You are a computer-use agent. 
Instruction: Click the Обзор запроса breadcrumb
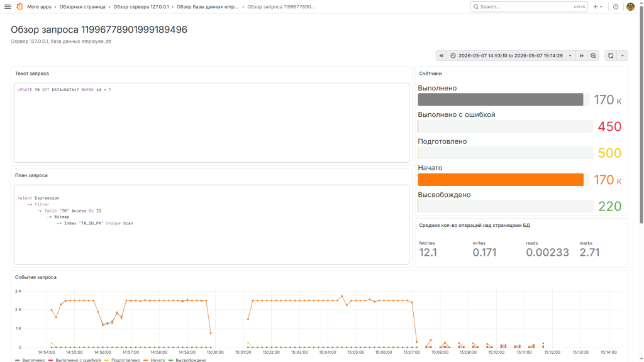[281, 6]
